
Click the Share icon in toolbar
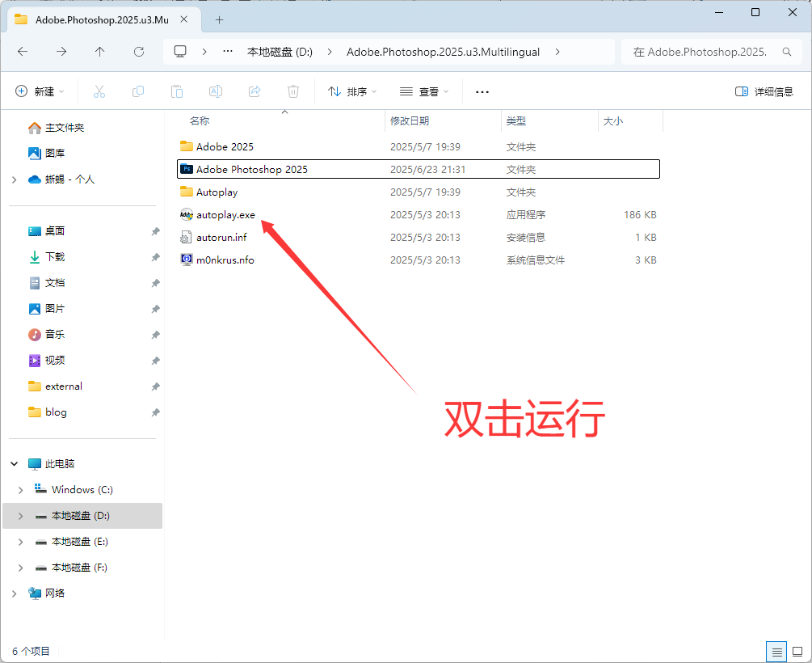tap(255, 91)
